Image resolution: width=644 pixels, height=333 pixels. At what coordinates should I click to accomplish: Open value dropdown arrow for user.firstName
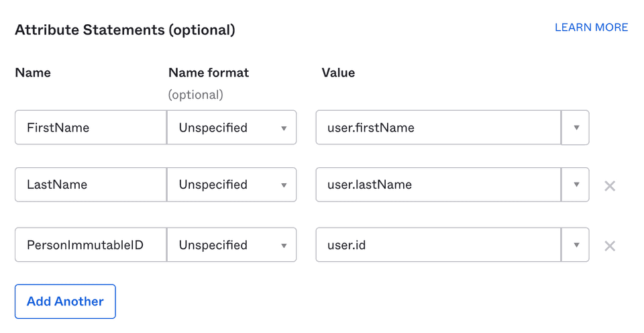point(576,128)
